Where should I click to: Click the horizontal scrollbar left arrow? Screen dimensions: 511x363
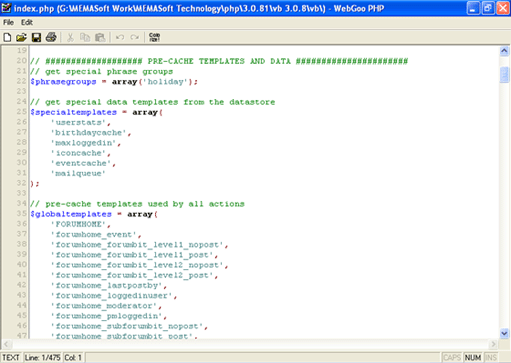(x=6, y=344)
